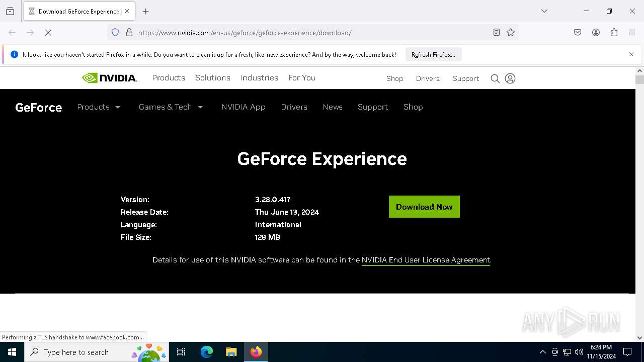Open NVIDIA user account icon
This screenshot has height=362, width=644.
tap(510, 78)
